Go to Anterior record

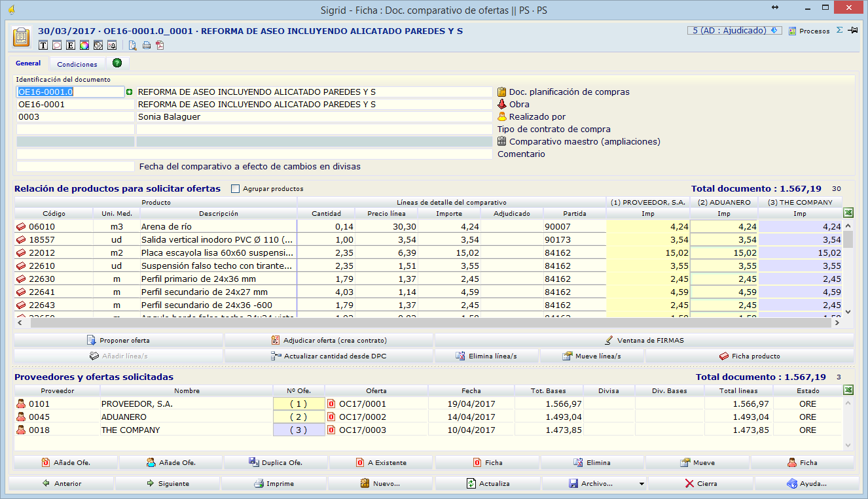pos(62,484)
